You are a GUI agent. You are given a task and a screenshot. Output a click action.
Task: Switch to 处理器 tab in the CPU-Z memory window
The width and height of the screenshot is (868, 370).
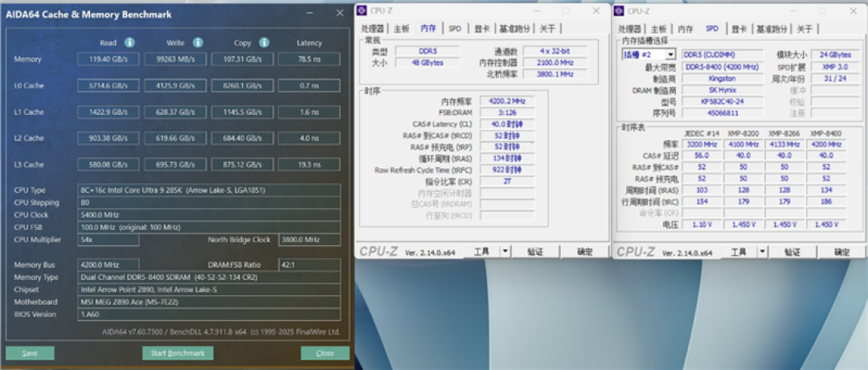372,29
